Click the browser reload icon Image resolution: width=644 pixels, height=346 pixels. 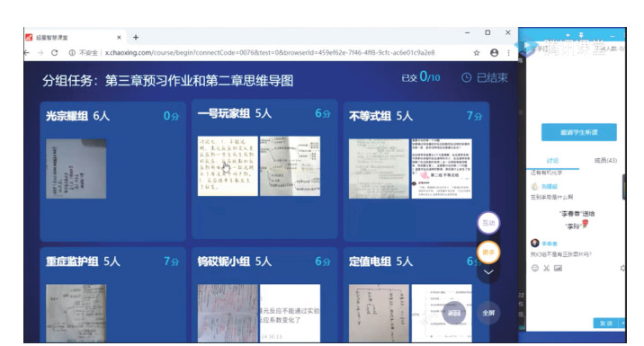54,52
